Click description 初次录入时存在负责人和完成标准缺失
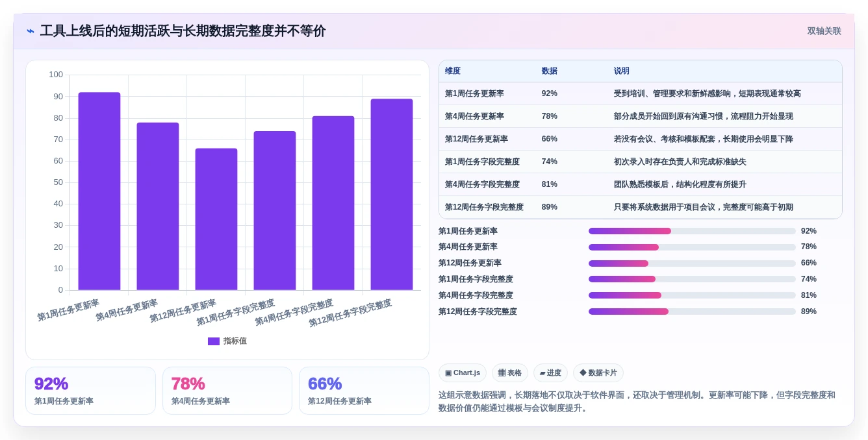The width and height of the screenshot is (868, 440). (680, 162)
